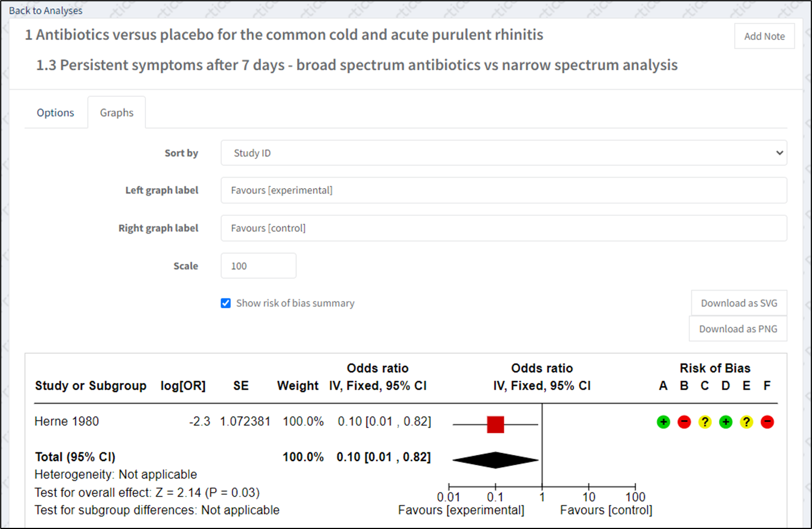
Task: Download the forest plot as PNG
Action: pyautogui.click(x=738, y=329)
